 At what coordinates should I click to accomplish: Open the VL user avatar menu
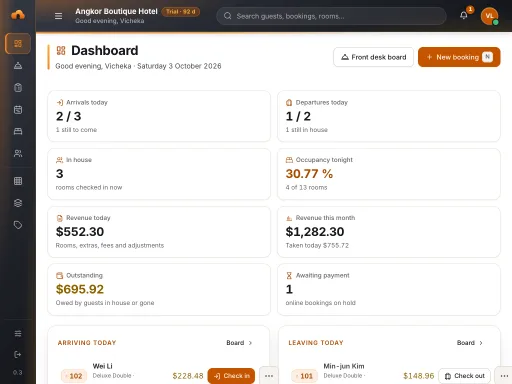[489, 16]
